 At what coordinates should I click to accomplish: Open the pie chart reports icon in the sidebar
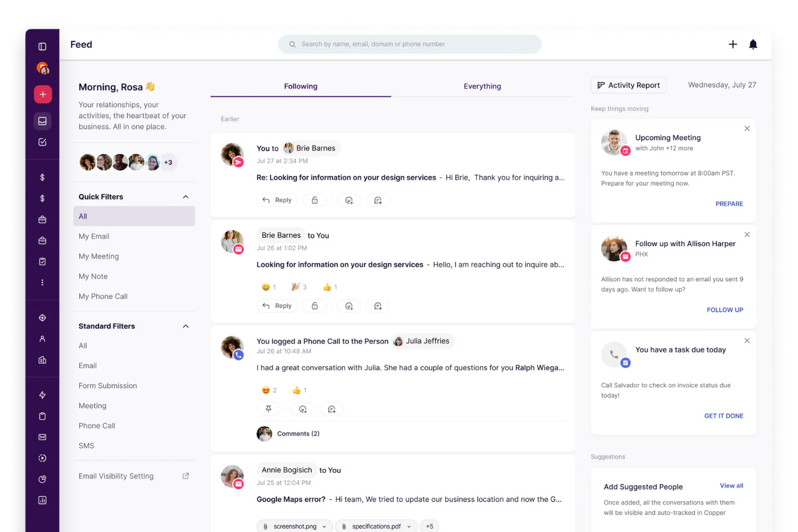click(x=42, y=479)
